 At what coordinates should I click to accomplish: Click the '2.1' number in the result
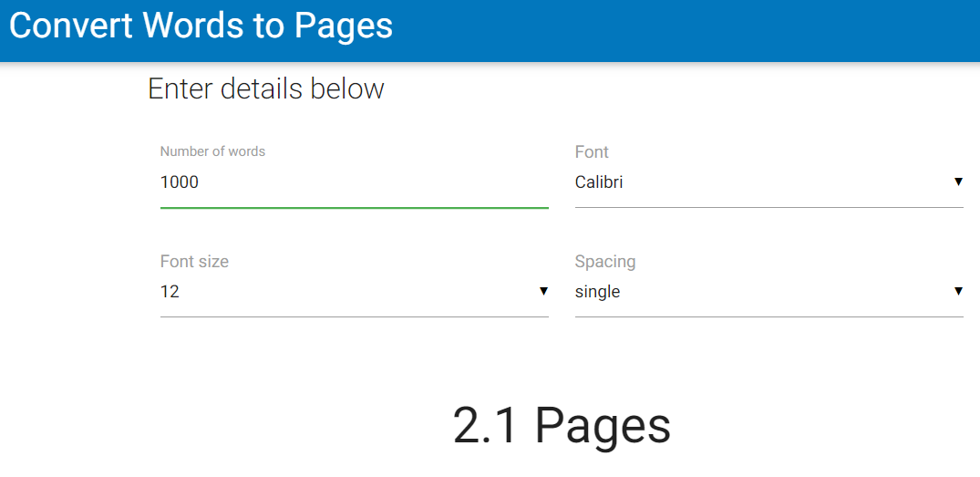[x=485, y=425]
